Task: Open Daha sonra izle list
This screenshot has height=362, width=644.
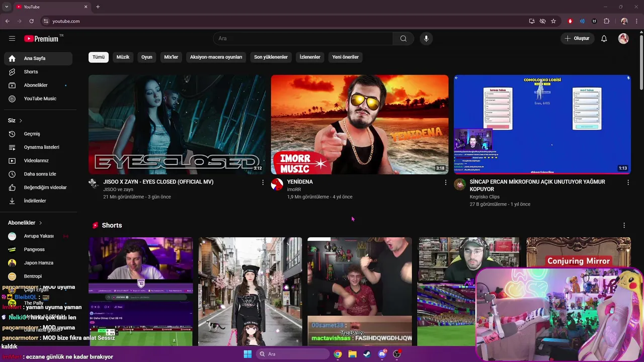Action: (x=38, y=174)
